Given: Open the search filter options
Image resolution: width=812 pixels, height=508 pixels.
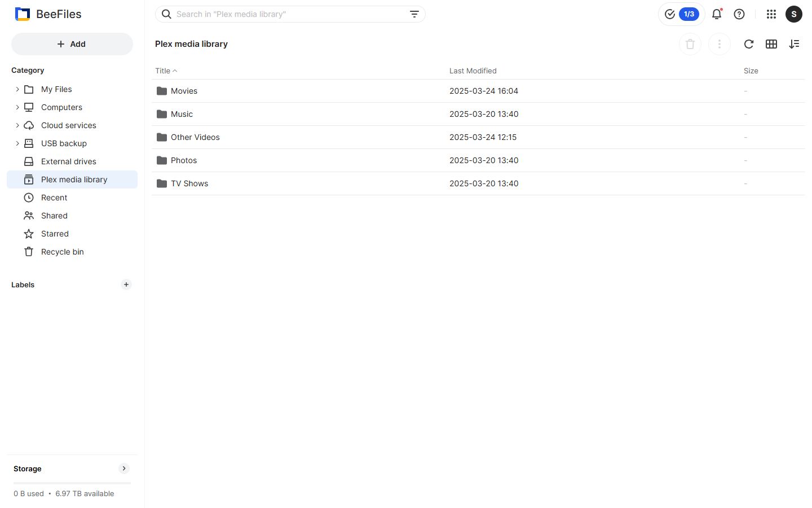Looking at the screenshot, I should [414, 14].
